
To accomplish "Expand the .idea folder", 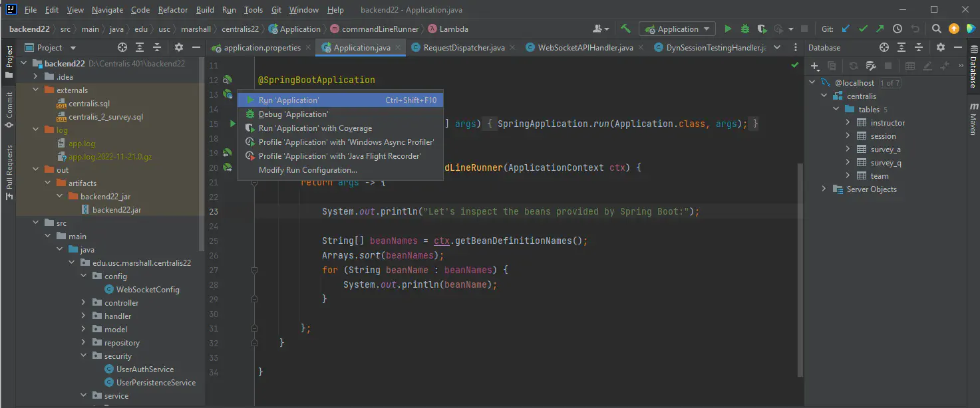I will coord(36,77).
